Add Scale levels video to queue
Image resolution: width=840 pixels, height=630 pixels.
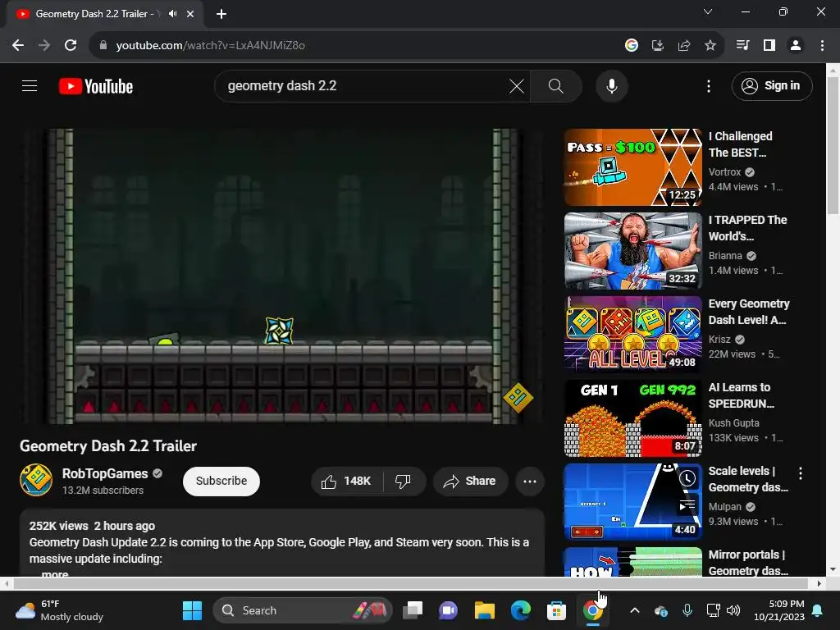687,505
